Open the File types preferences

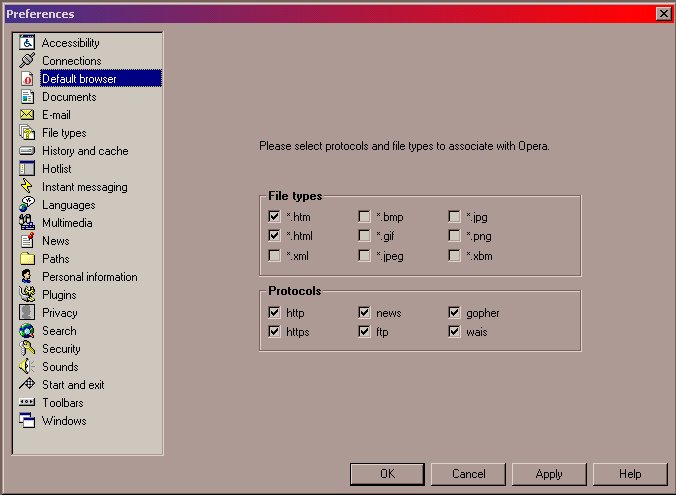[64, 133]
